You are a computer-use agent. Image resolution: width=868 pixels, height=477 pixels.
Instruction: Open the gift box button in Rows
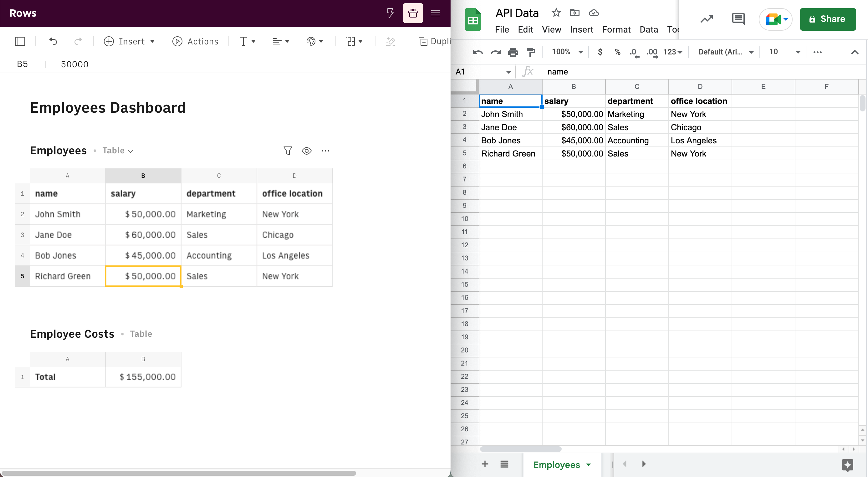click(x=413, y=13)
